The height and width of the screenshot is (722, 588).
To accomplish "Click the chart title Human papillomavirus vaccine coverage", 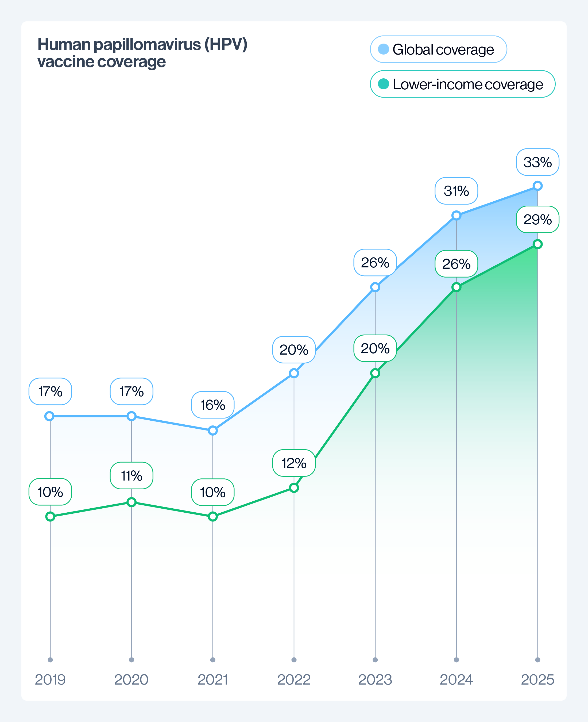I will coord(142,52).
